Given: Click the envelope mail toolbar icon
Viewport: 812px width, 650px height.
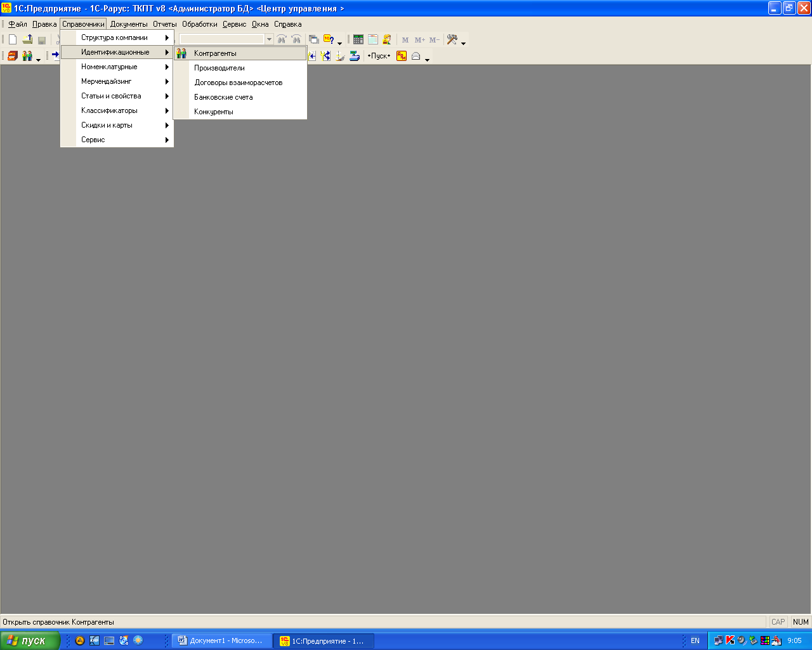Looking at the screenshot, I should pos(416,56).
